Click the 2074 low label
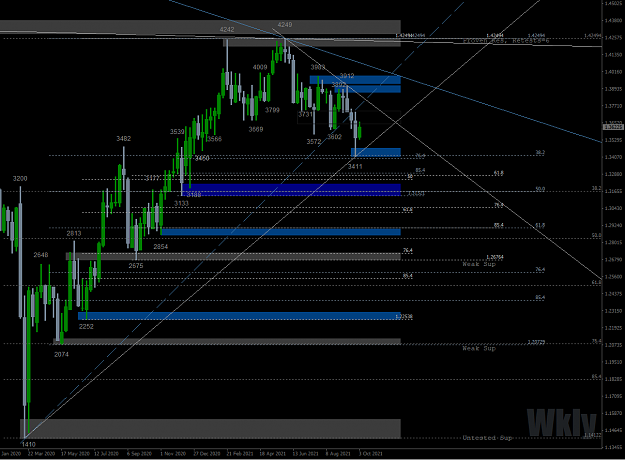This screenshot has height=460, width=625. [x=61, y=354]
